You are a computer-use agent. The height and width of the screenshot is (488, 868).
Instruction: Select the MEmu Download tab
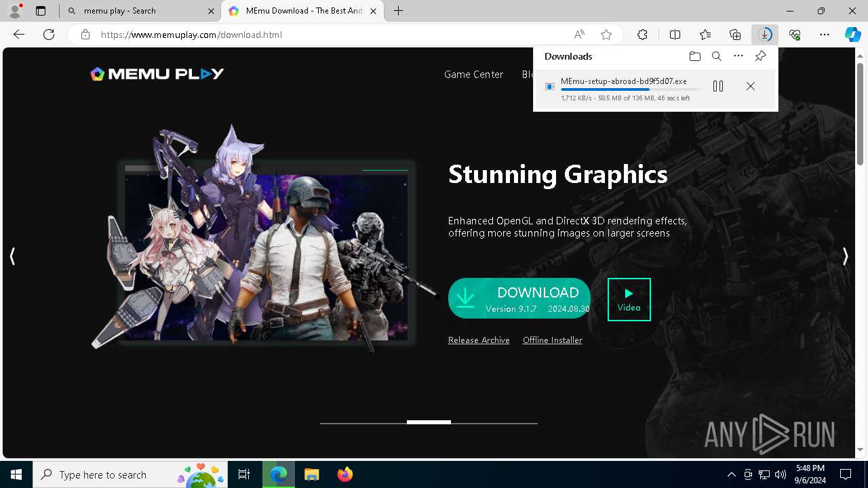pyautogui.click(x=304, y=11)
